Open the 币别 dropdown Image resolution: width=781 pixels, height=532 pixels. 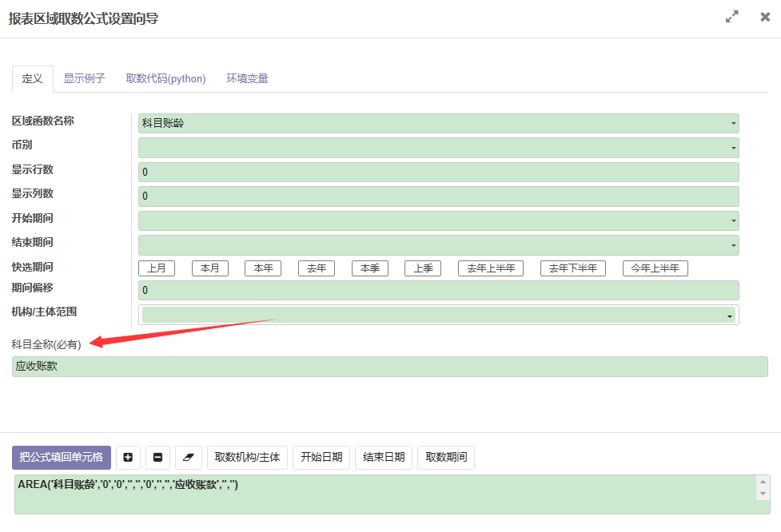pos(438,148)
